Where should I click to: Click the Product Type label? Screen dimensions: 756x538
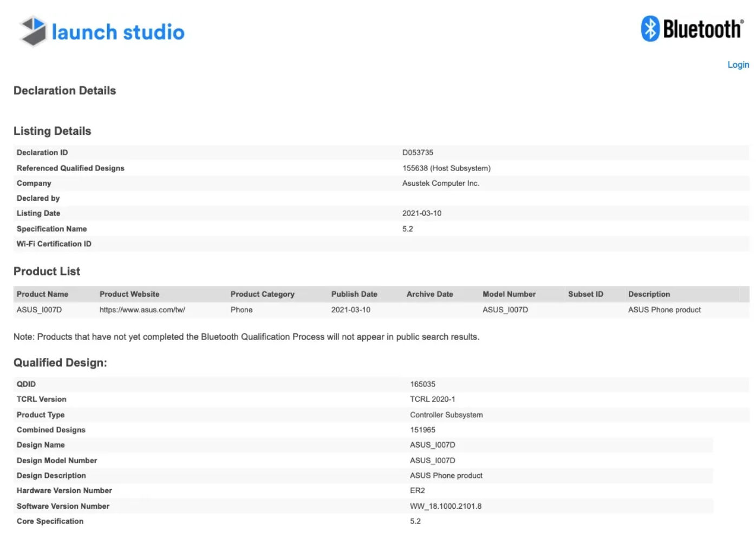[41, 415]
